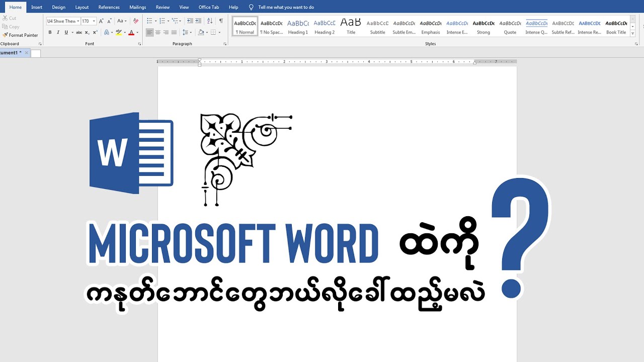This screenshot has width=644, height=362.
Task: Apply the Book Title style
Action: (616, 27)
